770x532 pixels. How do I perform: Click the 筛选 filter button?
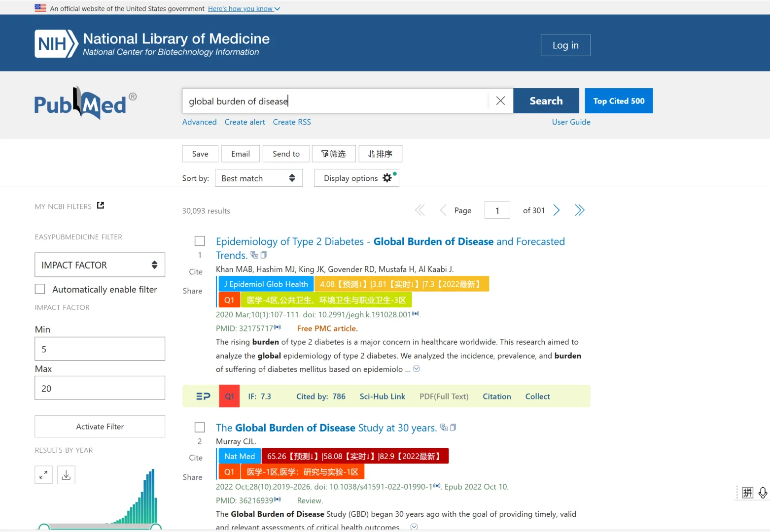[334, 154]
